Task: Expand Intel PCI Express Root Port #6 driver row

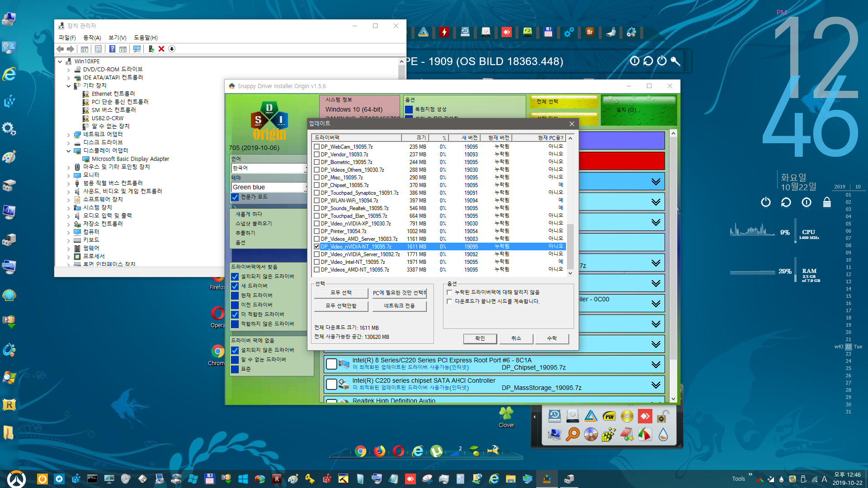Action: (656, 364)
